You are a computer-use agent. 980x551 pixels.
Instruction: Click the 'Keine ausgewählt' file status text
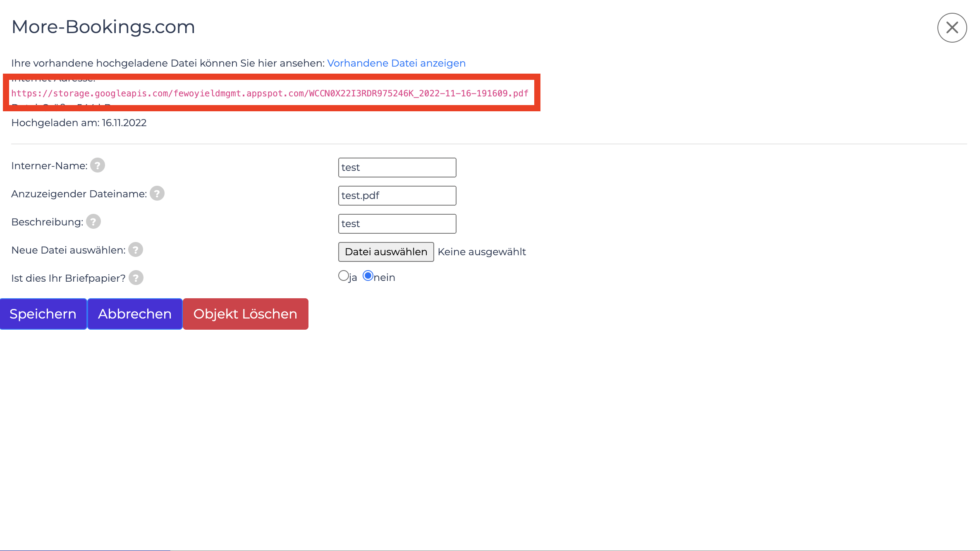point(482,252)
